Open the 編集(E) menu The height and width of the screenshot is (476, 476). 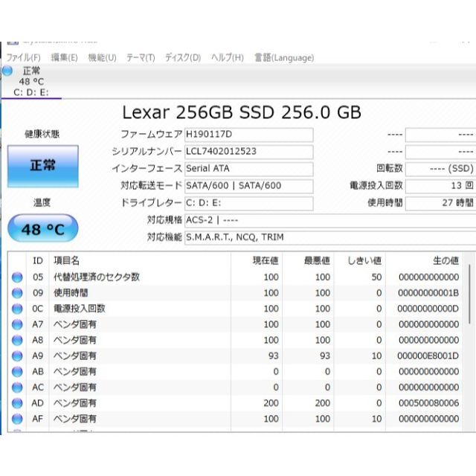click(x=65, y=57)
